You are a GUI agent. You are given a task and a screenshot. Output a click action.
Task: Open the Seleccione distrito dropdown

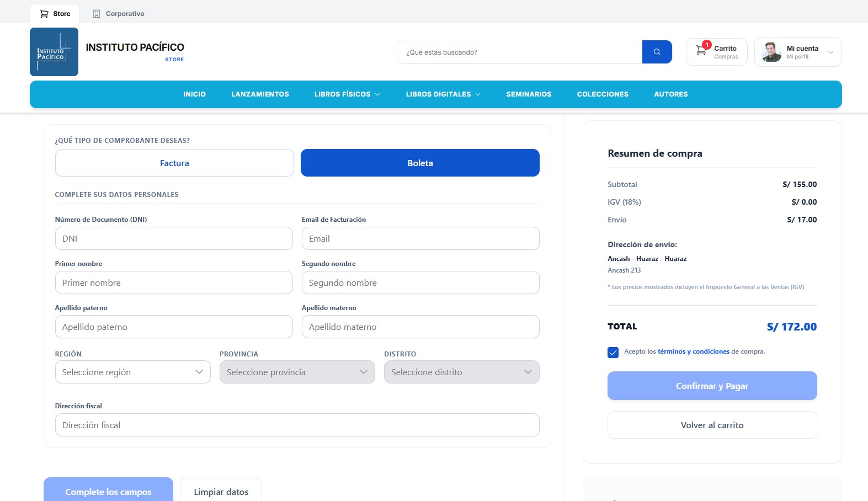tap(462, 372)
